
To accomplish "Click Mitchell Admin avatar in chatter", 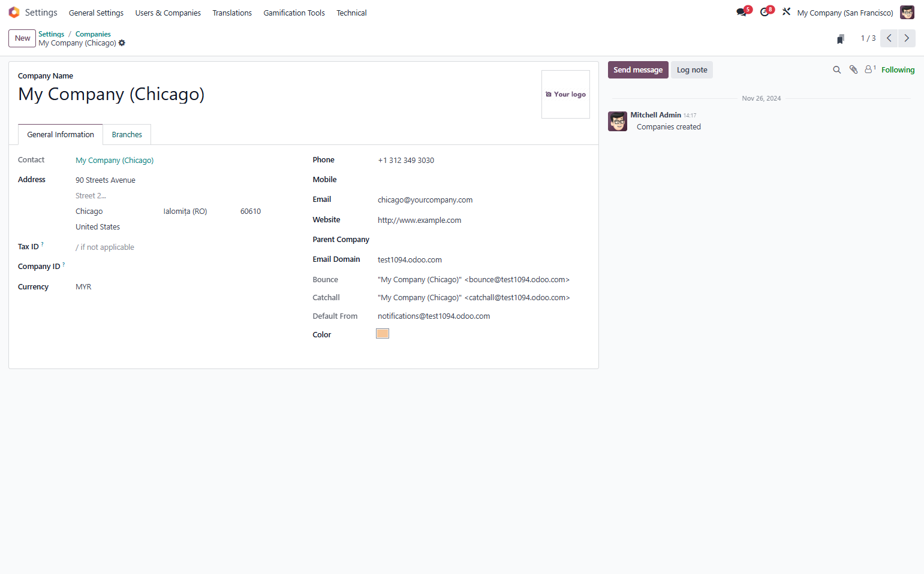I will coord(618,121).
